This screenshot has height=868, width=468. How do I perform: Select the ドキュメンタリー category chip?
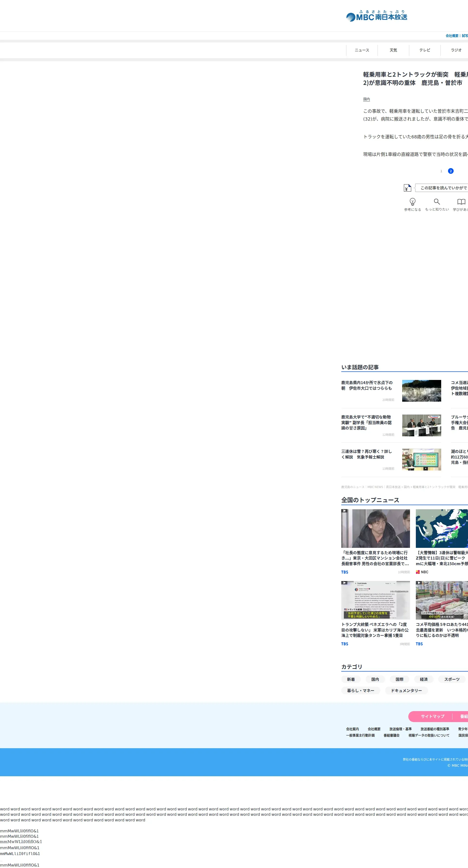406,690
